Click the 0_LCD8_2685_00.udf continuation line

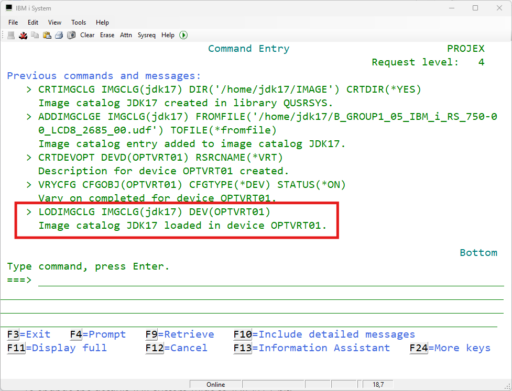[157, 130]
